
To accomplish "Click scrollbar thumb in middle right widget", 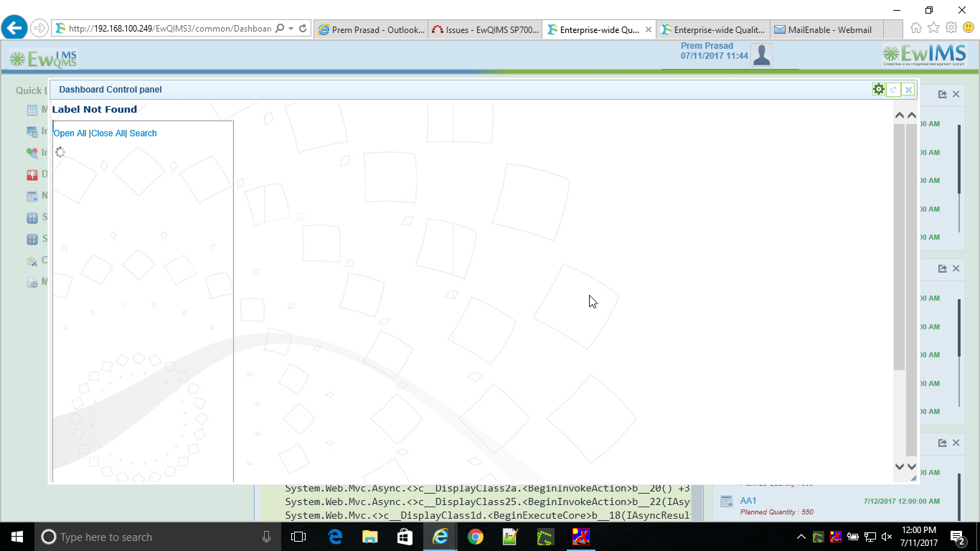I will (x=959, y=328).
